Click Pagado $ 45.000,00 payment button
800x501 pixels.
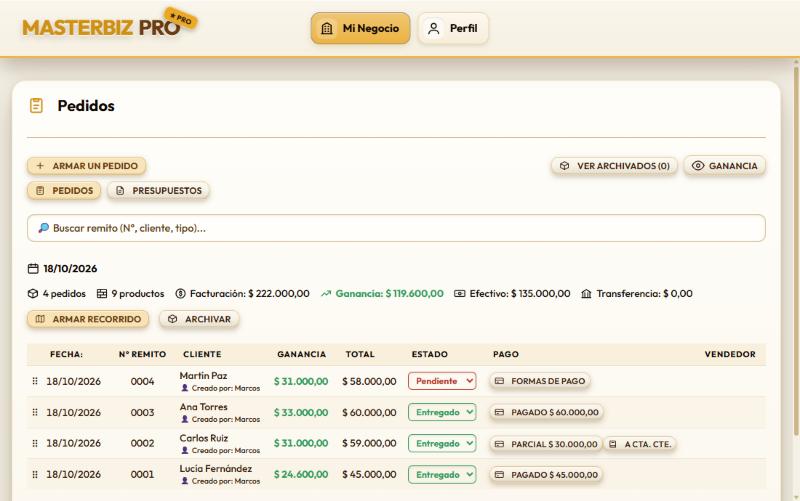click(x=546, y=474)
